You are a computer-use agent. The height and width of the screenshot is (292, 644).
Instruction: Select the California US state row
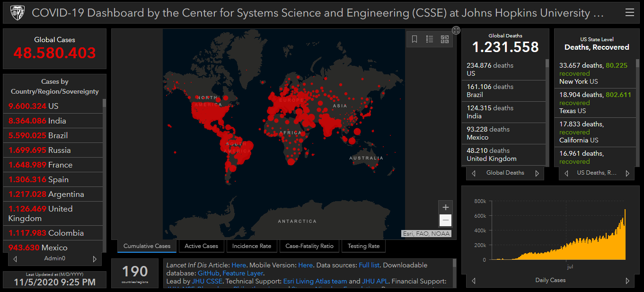595,132
